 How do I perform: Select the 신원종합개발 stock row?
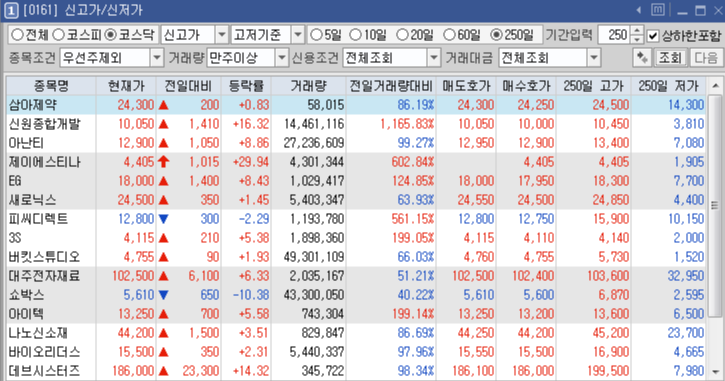[356, 124]
